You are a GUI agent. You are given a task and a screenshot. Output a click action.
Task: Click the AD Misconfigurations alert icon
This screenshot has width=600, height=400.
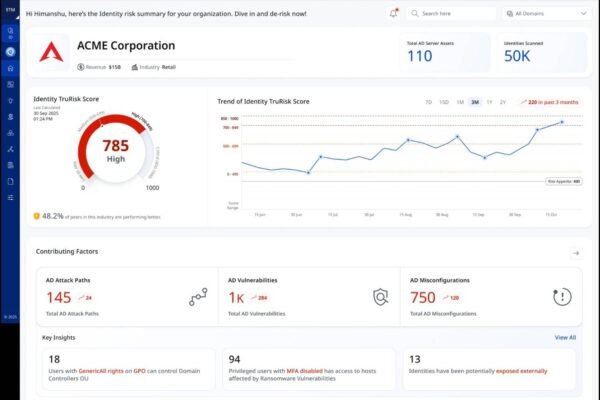(x=562, y=297)
